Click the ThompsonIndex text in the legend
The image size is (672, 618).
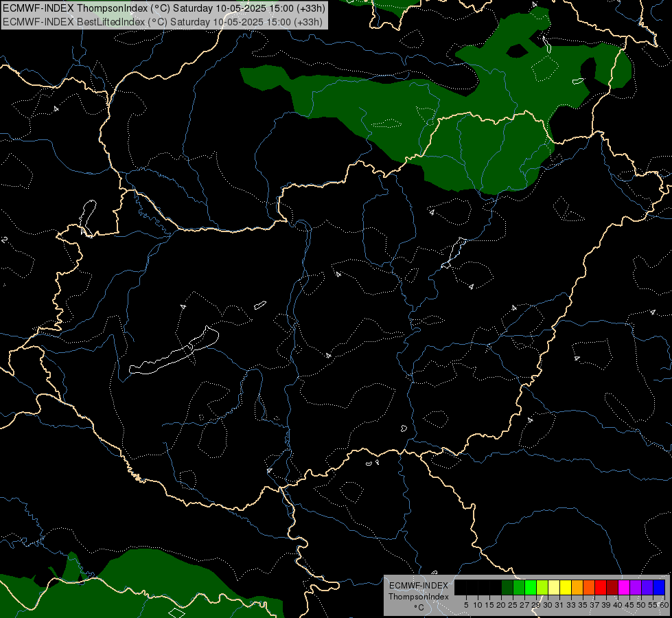pos(419,597)
